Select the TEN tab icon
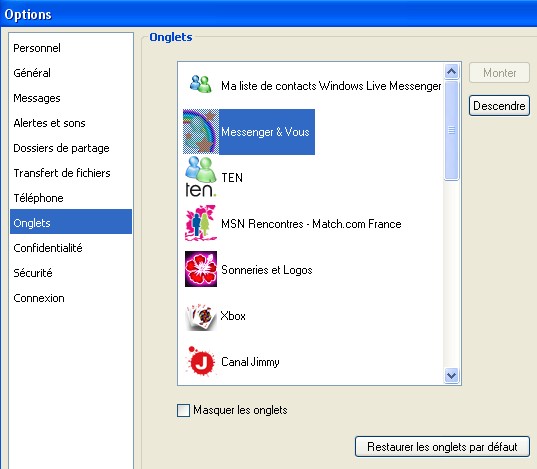 [201, 177]
